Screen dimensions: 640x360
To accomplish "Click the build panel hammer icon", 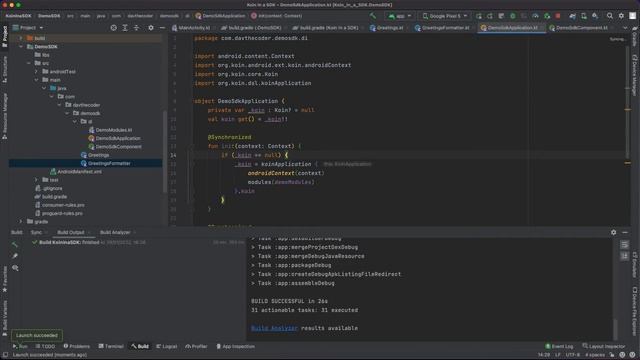I will [x=15, y=244].
